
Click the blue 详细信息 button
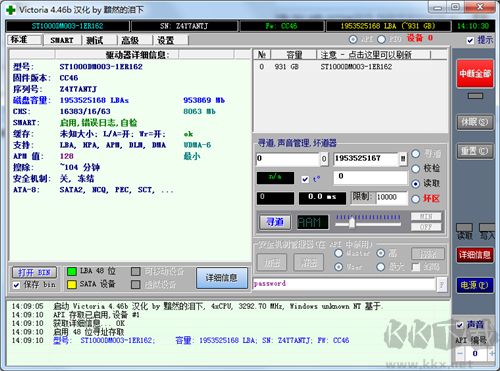click(x=222, y=278)
